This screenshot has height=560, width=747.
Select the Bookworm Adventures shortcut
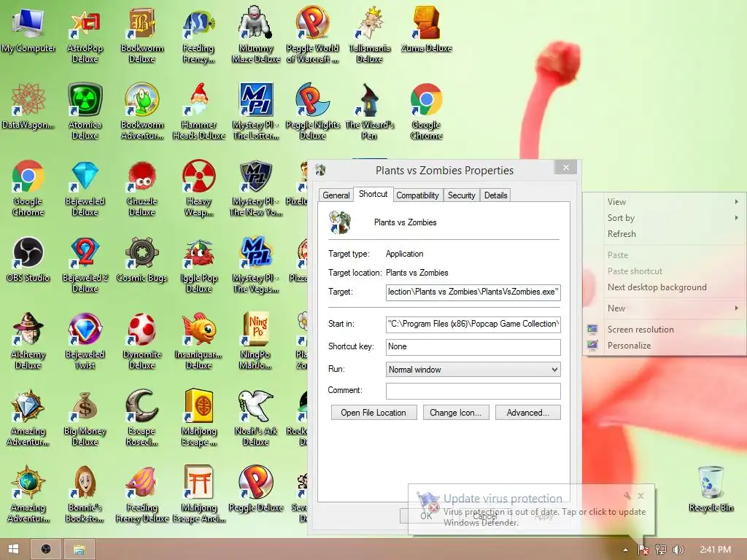point(142,112)
